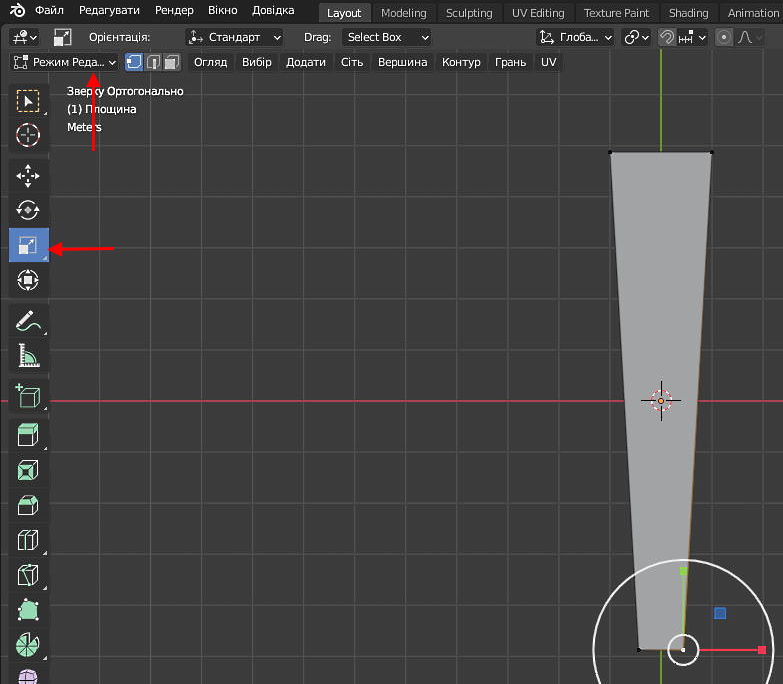This screenshot has height=684, width=783.
Task: Switch to the Sculpting workspace tab
Action: click(469, 13)
